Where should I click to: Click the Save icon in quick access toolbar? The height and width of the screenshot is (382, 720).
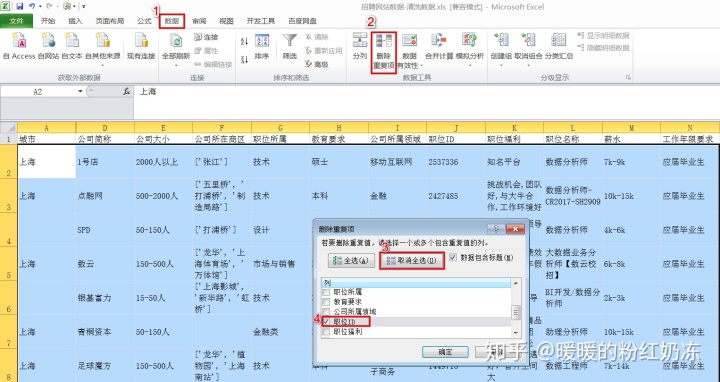pos(20,6)
